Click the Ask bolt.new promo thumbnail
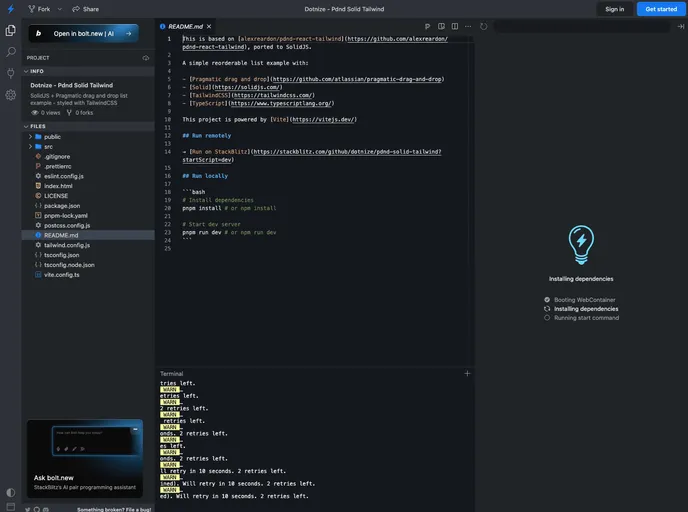688x512 pixels. [85, 458]
